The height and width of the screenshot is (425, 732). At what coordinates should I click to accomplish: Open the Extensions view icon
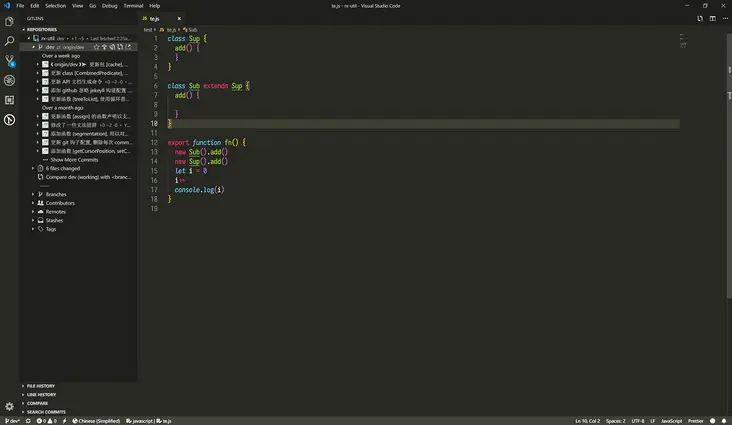pos(9,100)
